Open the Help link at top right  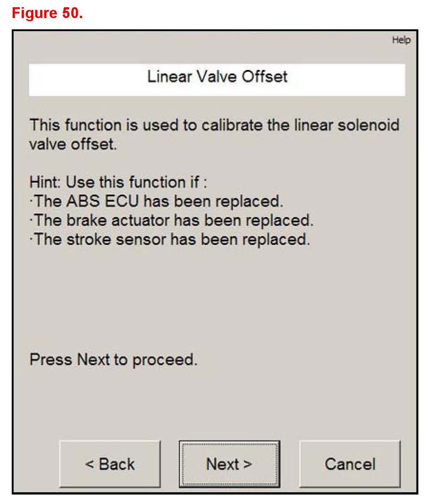(x=401, y=40)
